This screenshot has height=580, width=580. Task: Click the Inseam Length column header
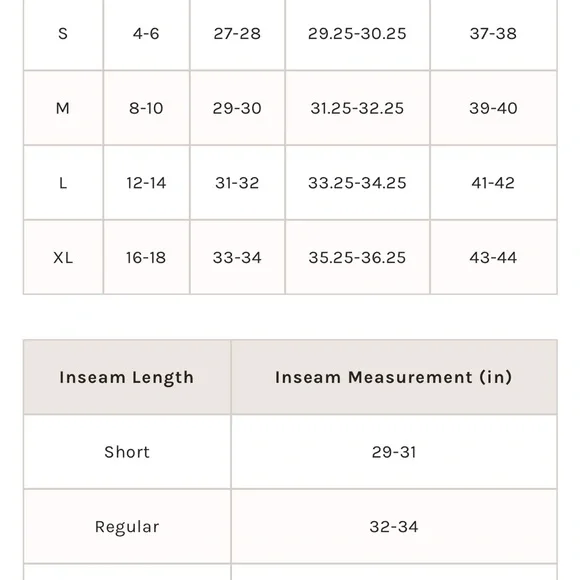[127, 377]
